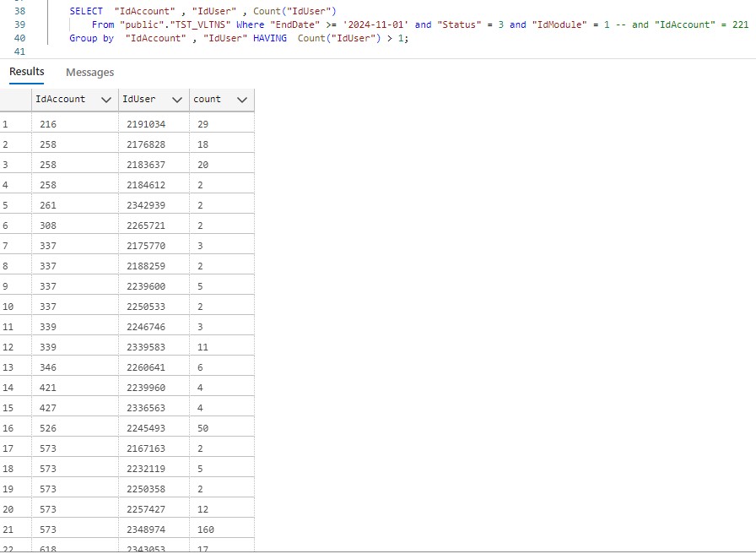
Task: Place cursor on the SELECT keyword
Action: (86, 10)
